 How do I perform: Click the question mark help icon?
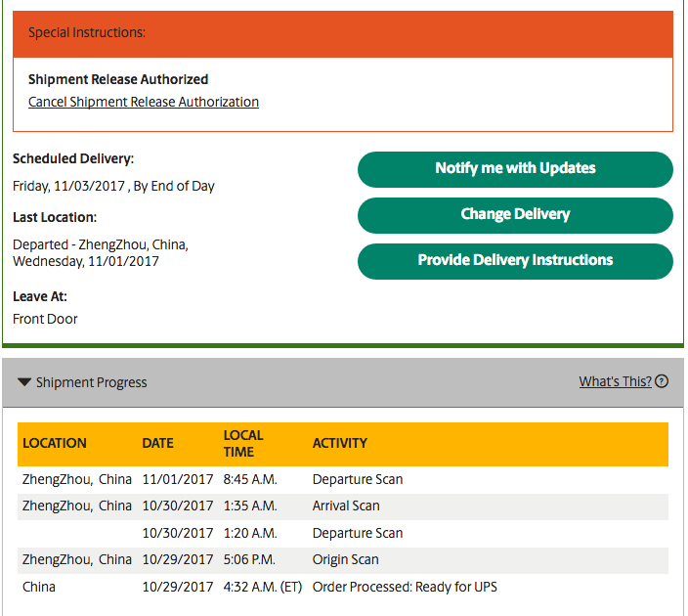(x=662, y=381)
